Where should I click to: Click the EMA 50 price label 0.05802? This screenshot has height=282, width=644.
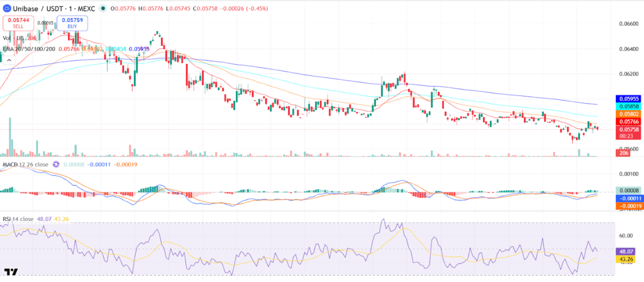click(x=628, y=114)
